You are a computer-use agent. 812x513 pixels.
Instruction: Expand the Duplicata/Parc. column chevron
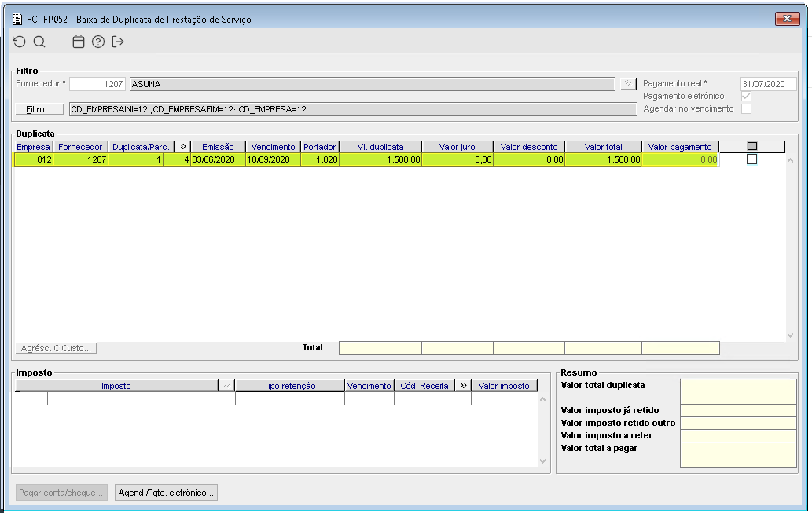(182, 146)
